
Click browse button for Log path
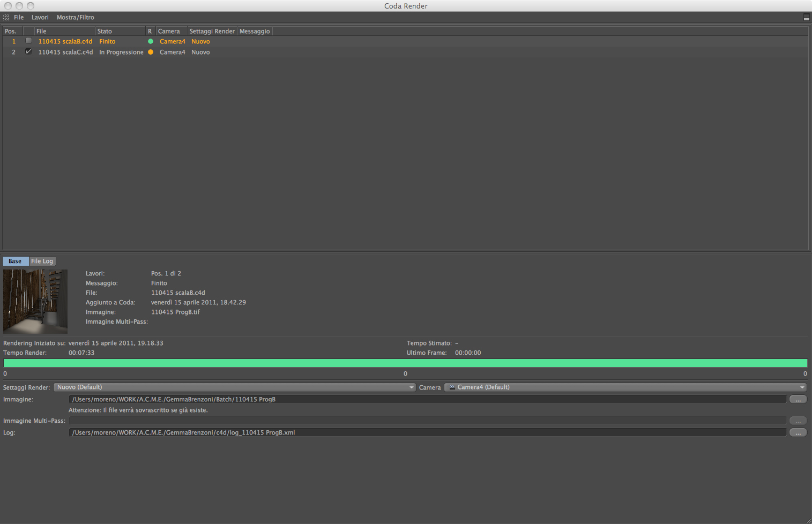(798, 432)
